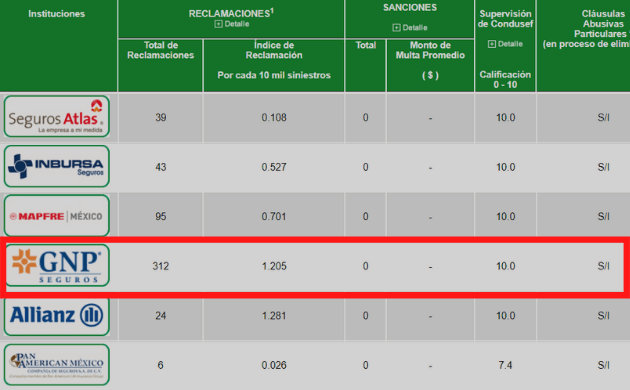Select the GNP row's 10.0 rating

pos(505,266)
